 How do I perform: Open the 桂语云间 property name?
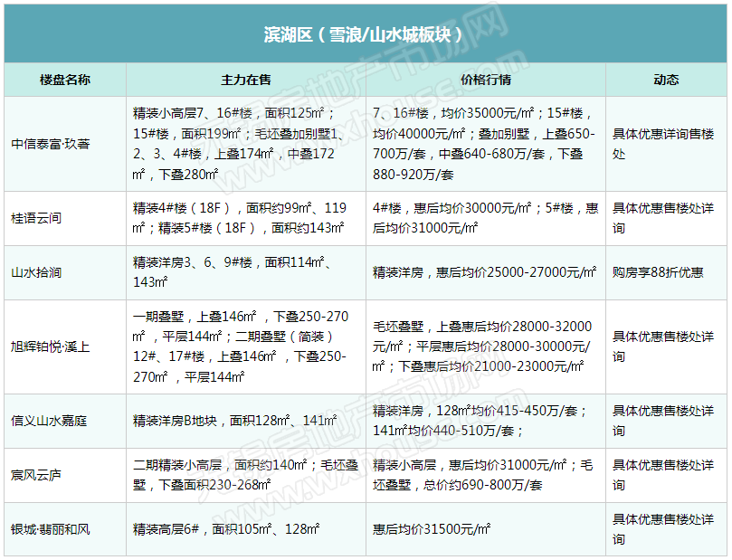[x=36, y=219]
